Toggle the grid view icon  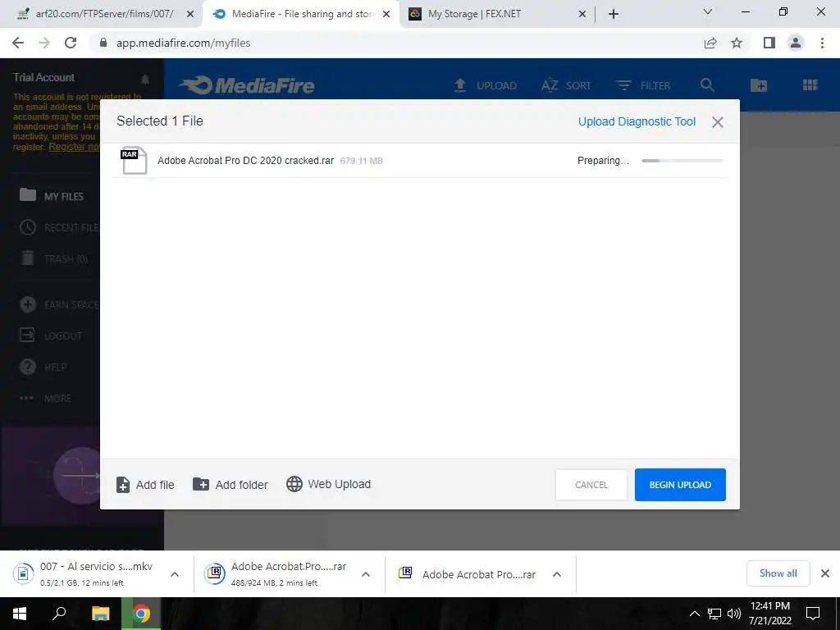tap(810, 84)
